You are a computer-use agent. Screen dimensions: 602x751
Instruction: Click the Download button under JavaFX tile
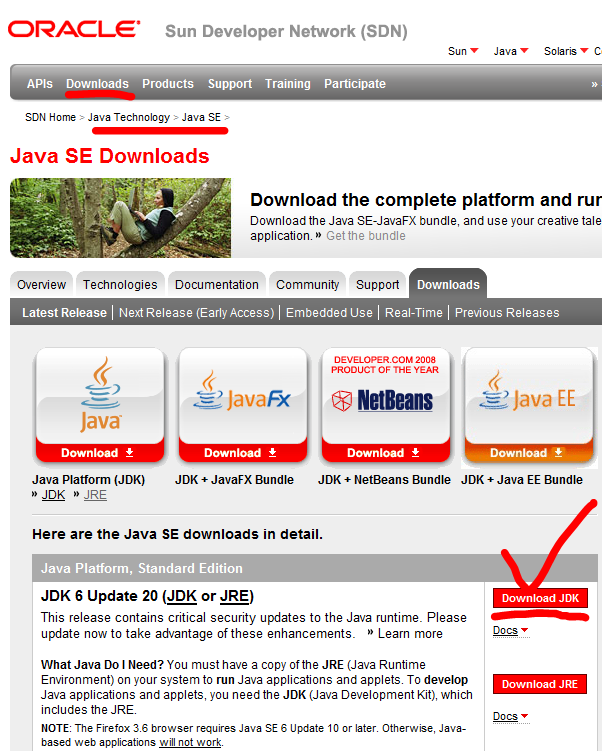[243, 453]
